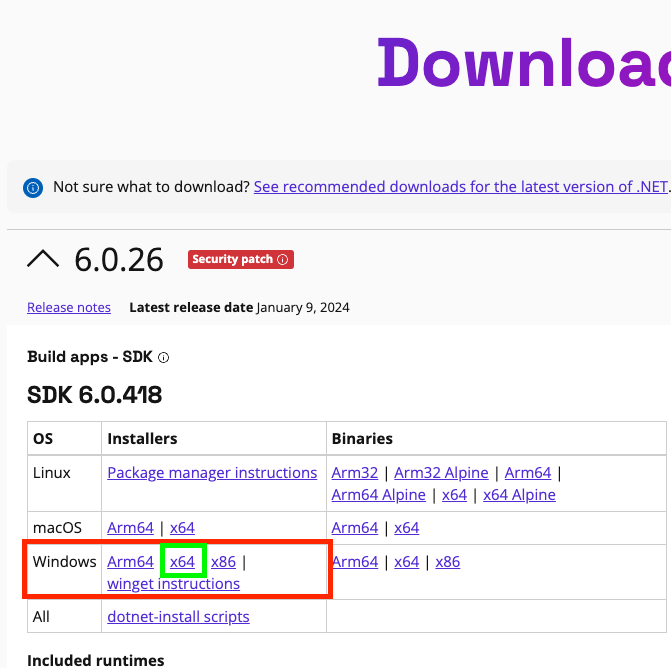This screenshot has height=668, width=671.
Task: Open Linux Package manager instructions
Action: 212,473
